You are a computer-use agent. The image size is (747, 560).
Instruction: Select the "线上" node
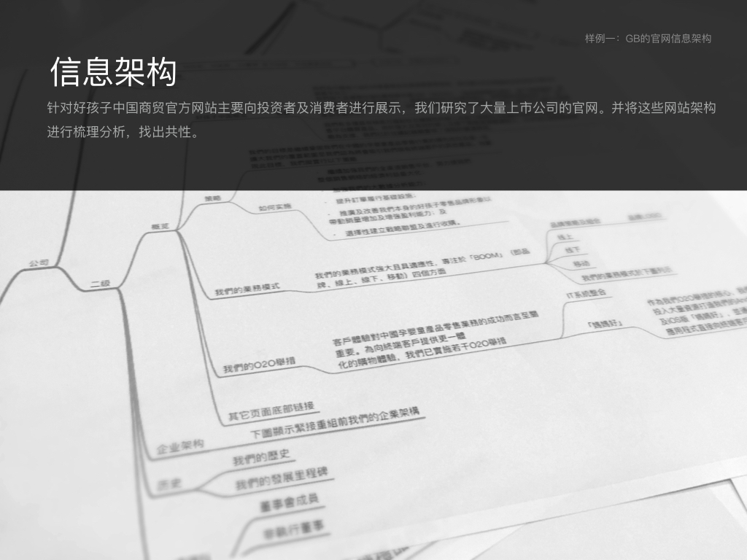pos(565,237)
